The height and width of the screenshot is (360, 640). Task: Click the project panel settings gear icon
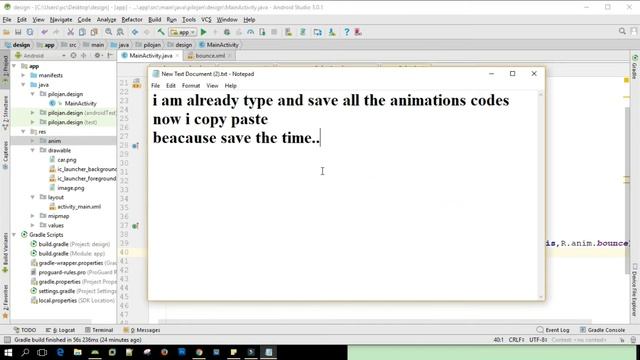pyautogui.click(x=98, y=56)
